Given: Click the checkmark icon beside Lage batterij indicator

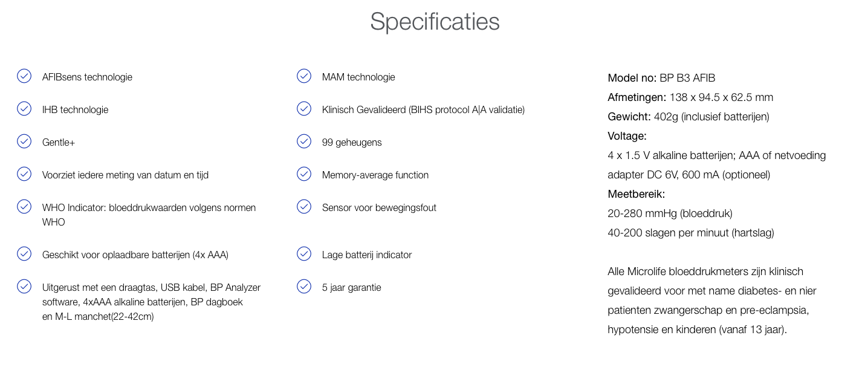Looking at the screenshot, I should 304,254.
